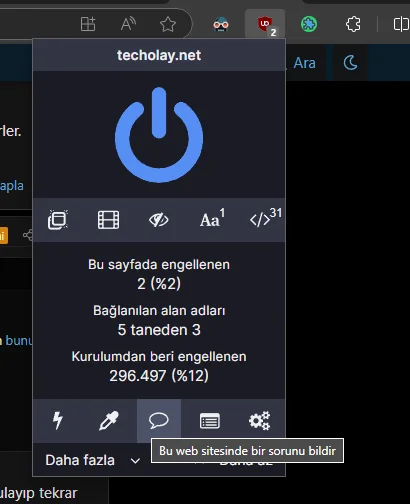Toggle remote fonts blocking (Aa icon)
Viewport: 410px width, 504px height.
(x=212, y=219)
